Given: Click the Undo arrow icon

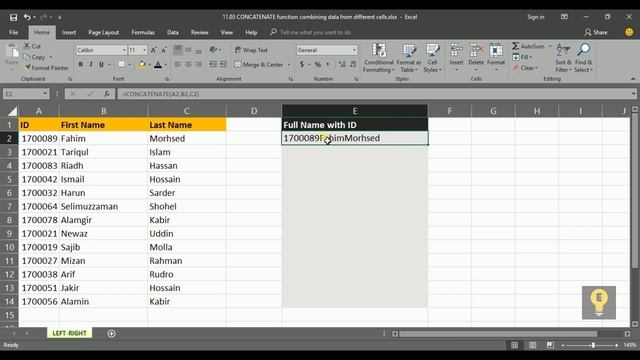Looking at the screenshot, I should pos(27,17).
